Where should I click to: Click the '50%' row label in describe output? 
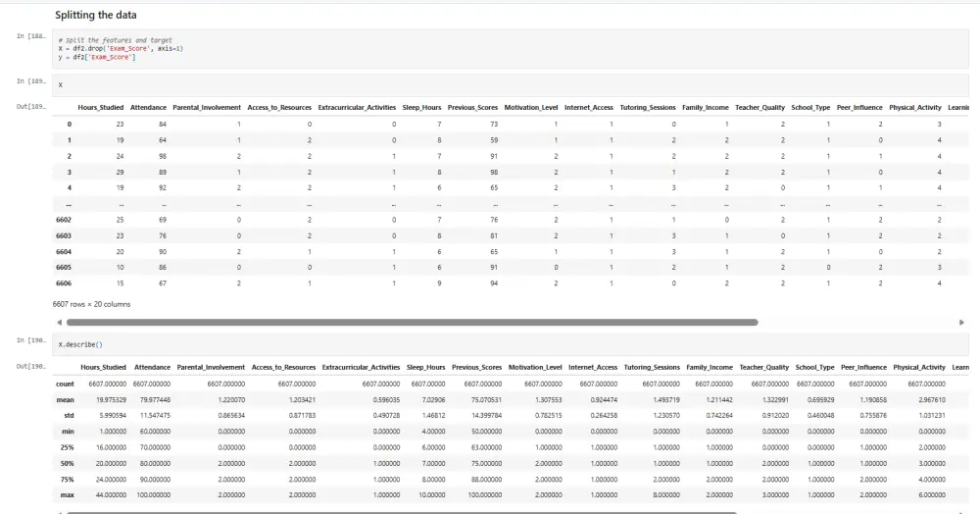click(67, 464)
